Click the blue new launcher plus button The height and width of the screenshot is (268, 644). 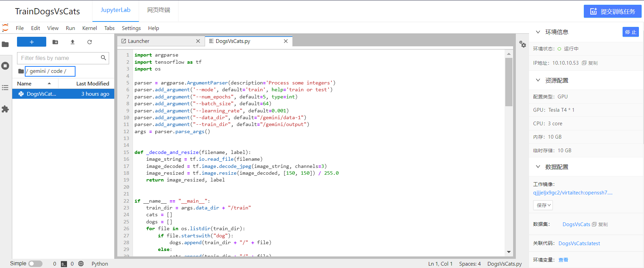coord(32,42)
